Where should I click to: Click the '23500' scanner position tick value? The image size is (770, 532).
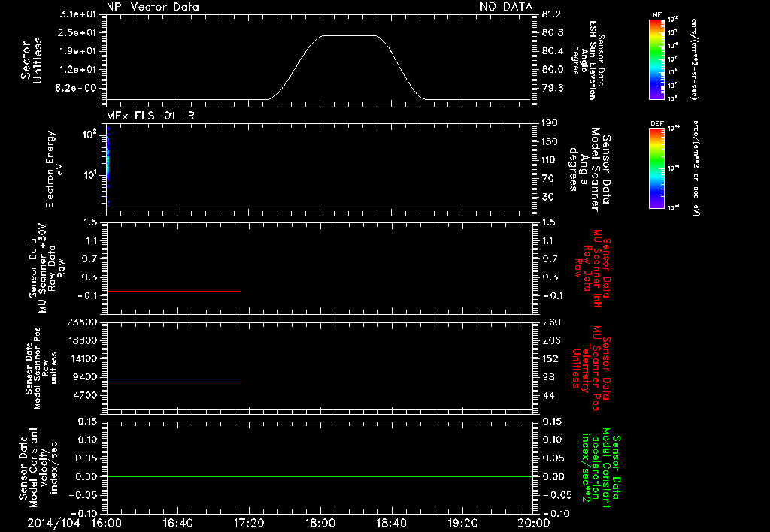tap(82, 322)
